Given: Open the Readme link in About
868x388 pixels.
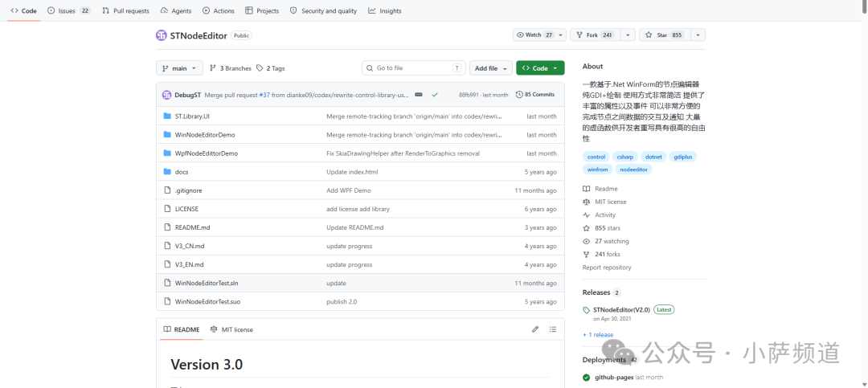Looking at the screenshot, I should pyautogui.click(x=600, y=189).
